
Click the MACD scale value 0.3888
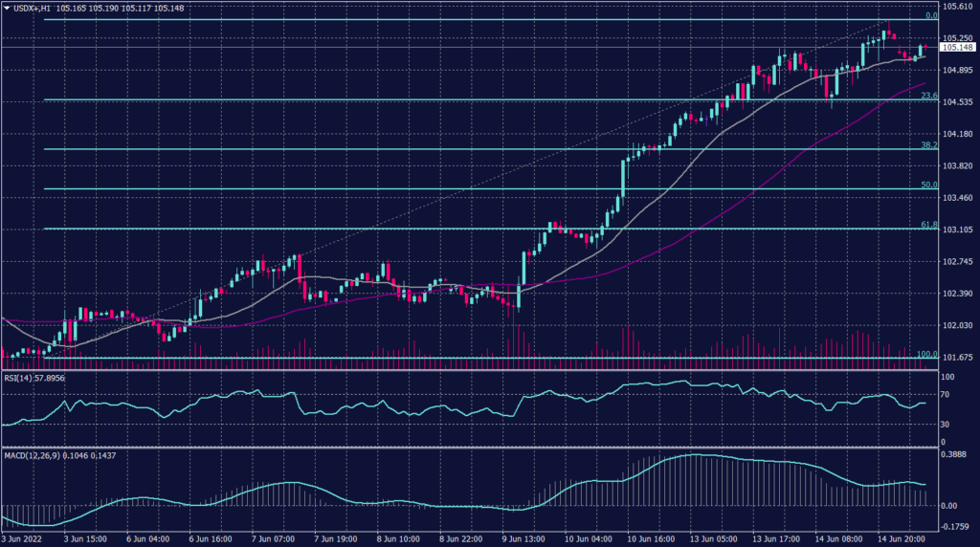pyautogui.click(x=956, y=454)
